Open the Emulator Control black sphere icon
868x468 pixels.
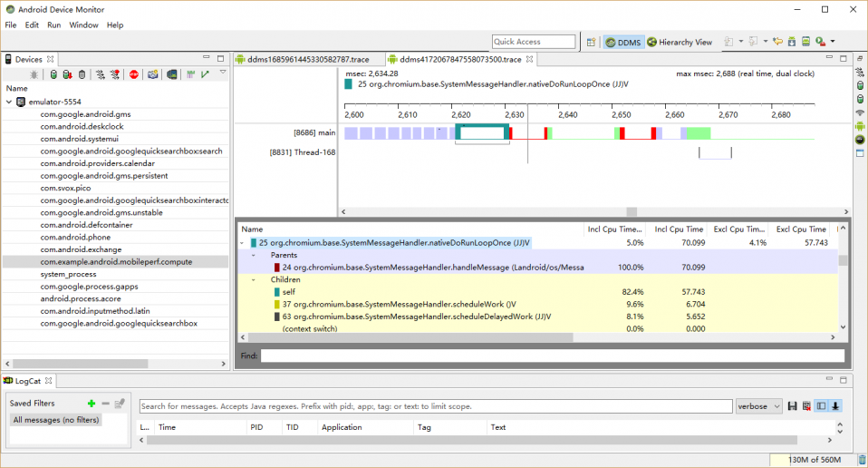pyautogui.click(x=860, y=140)
